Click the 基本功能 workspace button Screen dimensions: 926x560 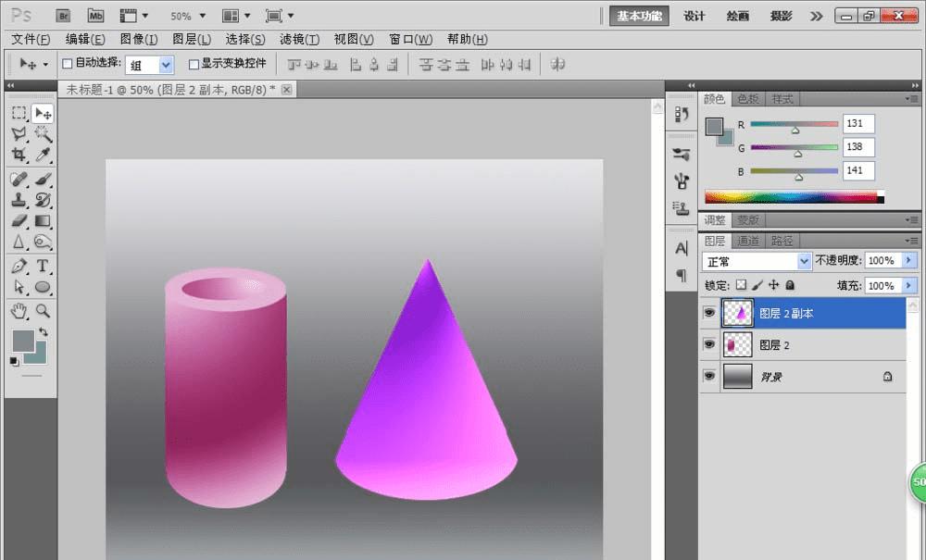point(639,16)
